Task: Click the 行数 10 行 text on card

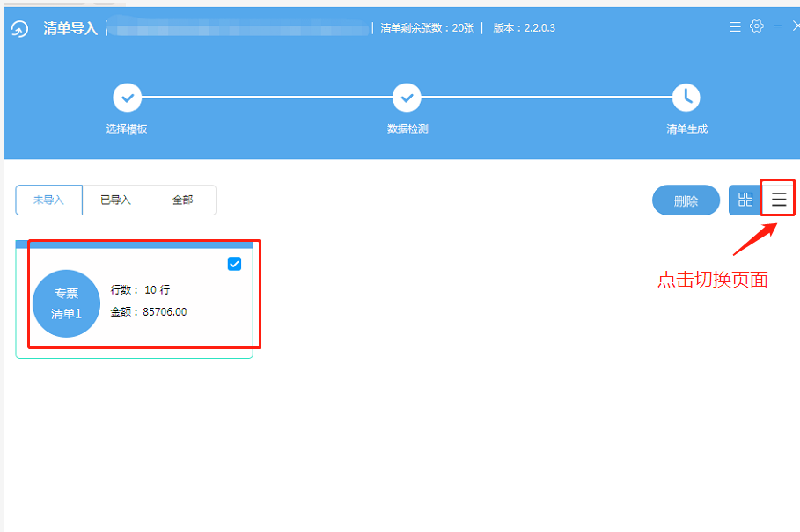Action: click(x=140, y=289)
